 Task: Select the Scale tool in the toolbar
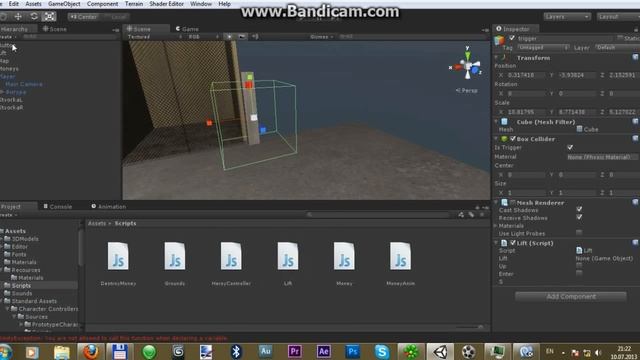pyautogui.click(x=49, y=16)
